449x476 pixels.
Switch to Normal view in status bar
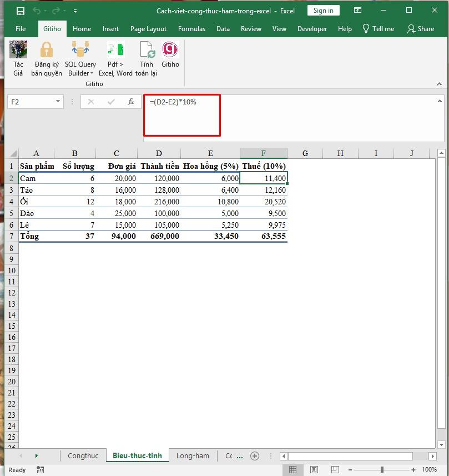tap(293, 469)
